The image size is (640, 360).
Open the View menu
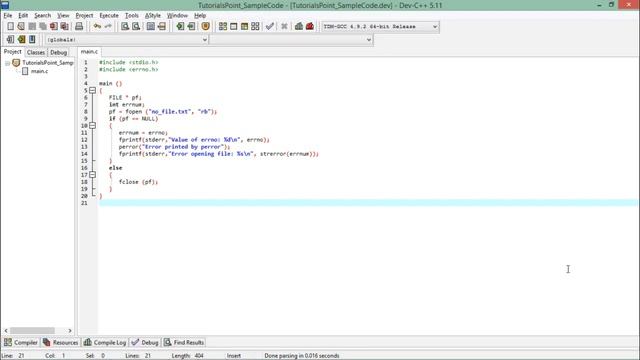[63, 16]
